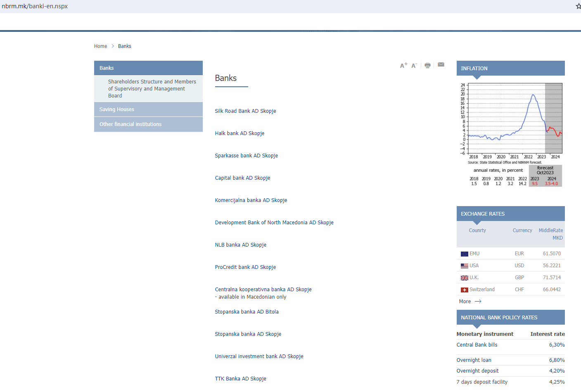
Task: Increase the page font size
Action: (403, 65)
